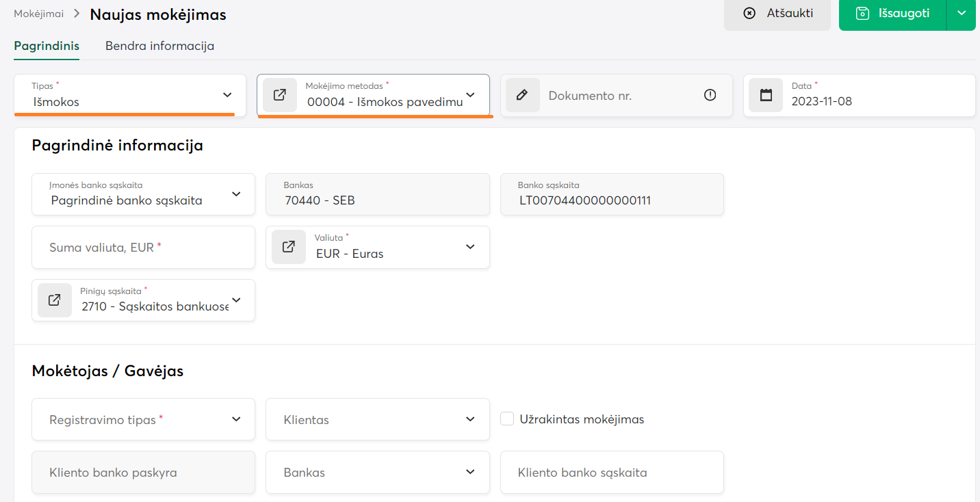Image resolution: width=980 pixels, height=502 pixels.
Task: Open linked currency record icon next to Valiuta
Action: tap(289, 247)
